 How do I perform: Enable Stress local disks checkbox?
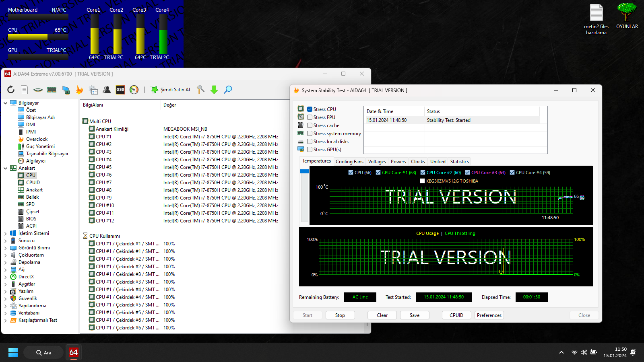click(310, 141)
